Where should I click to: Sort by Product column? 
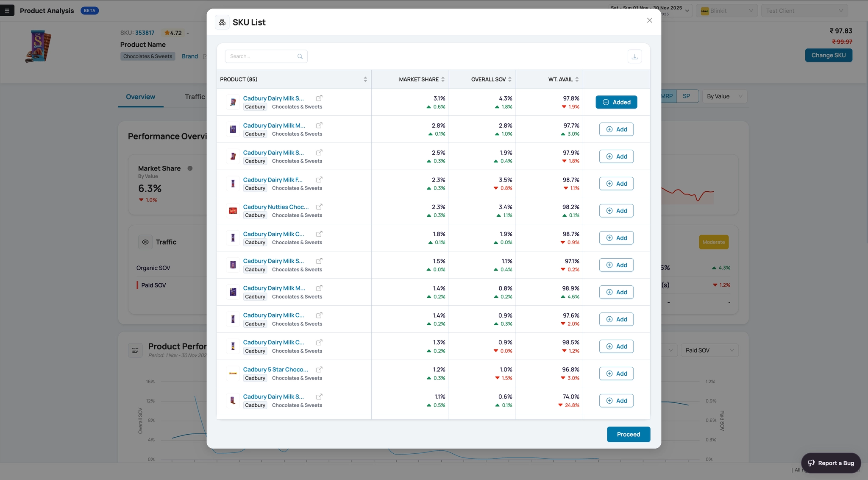pyautogui.click(x=365, y=79)
